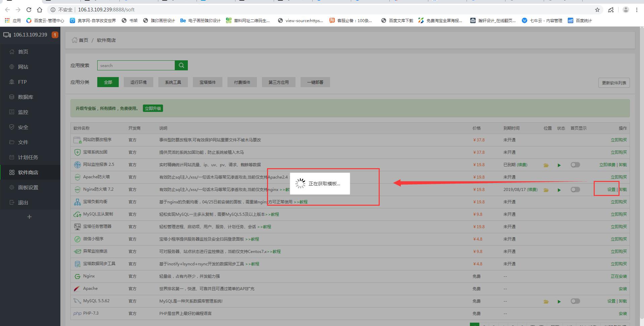Bookmark page with star icon
The height and width of the screenshot is (326, 644).
tap(597, 10)
